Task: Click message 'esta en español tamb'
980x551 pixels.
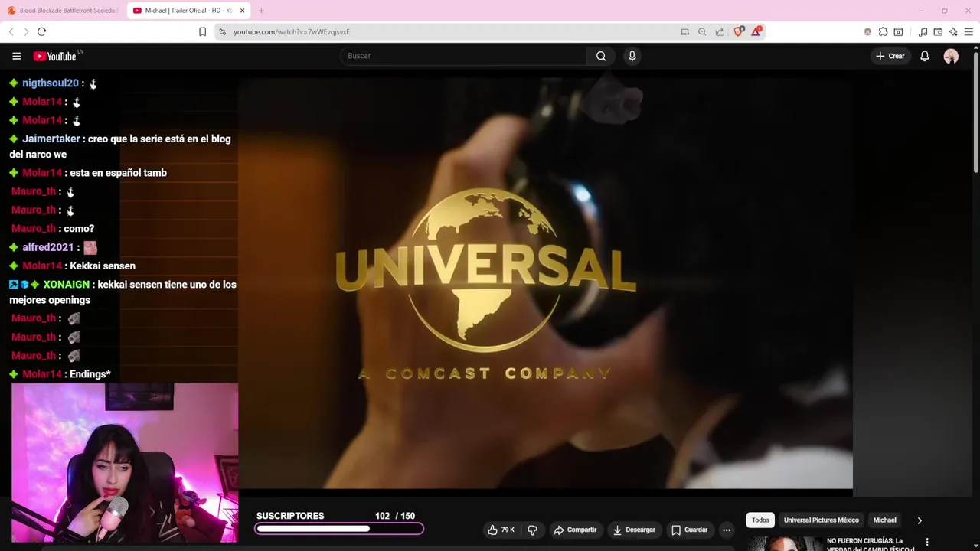Action: (x=118, y=173)
